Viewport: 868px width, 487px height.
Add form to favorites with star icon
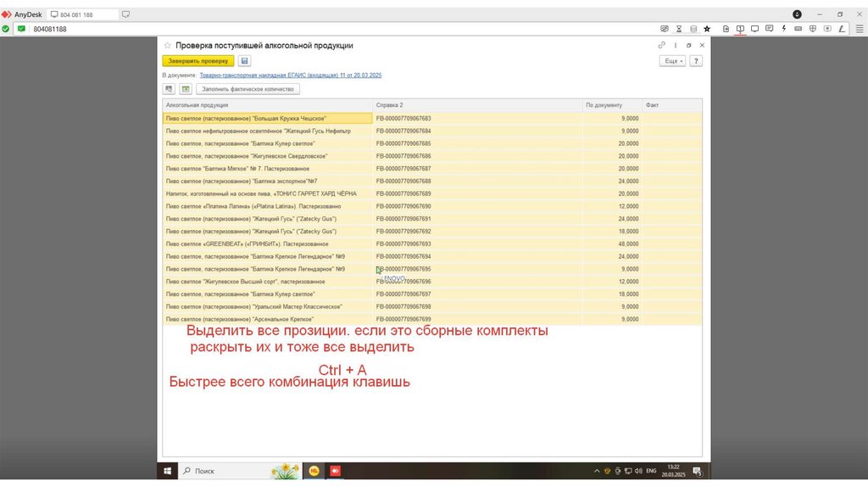click(167, 46)
